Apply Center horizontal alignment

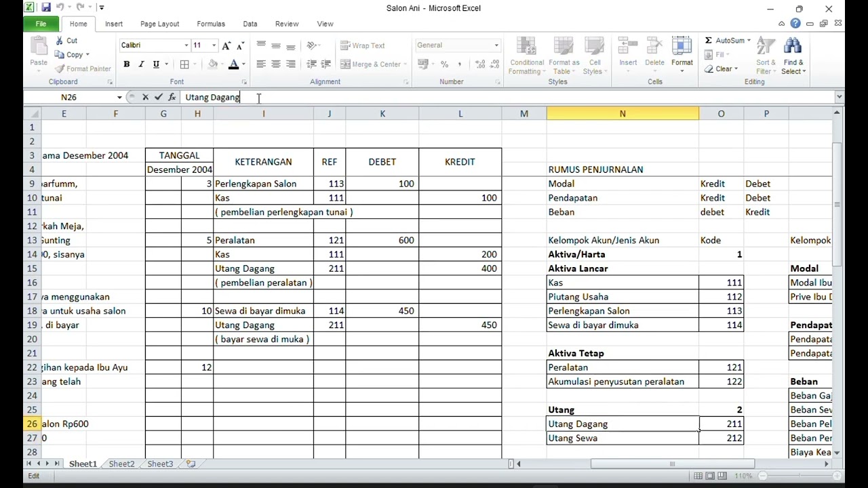pos(276,64)
